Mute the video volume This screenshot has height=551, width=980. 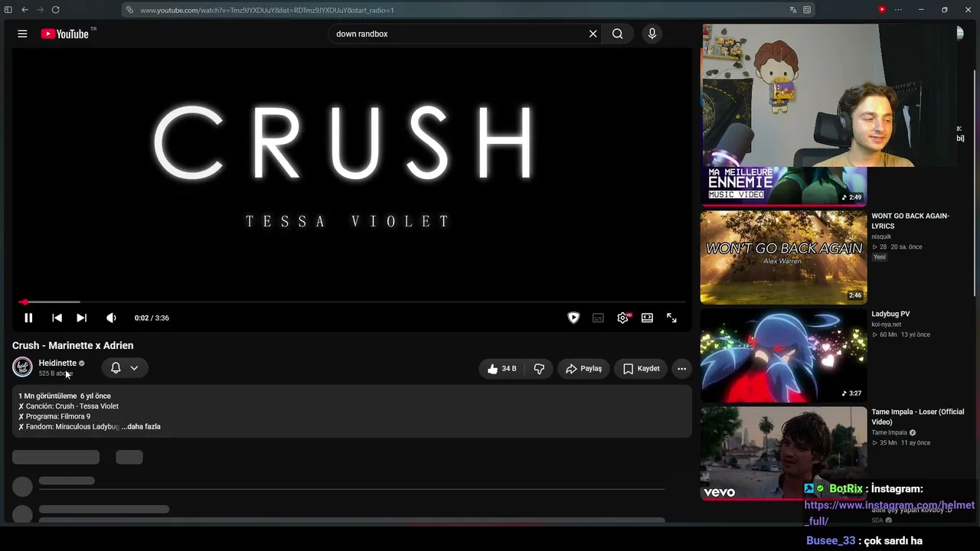(111, 318)
